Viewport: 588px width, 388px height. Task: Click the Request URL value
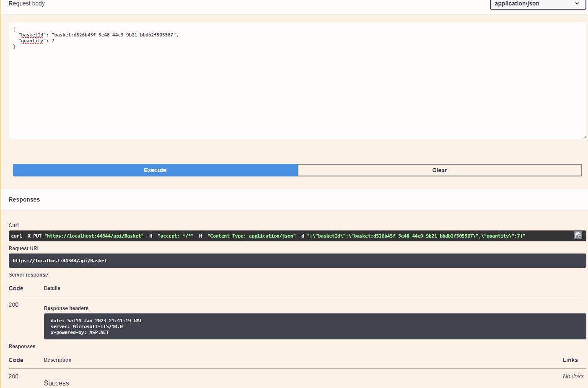(x=60, y=260)
